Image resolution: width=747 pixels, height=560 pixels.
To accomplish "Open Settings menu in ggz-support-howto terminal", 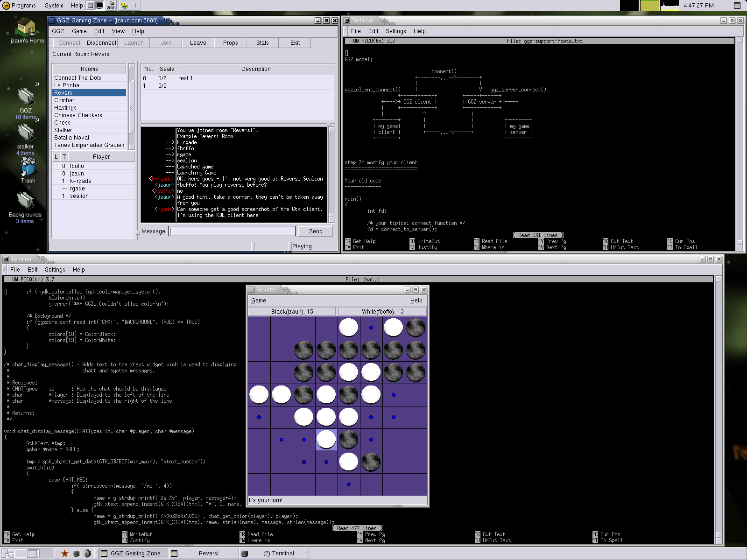I will tap(395, 31).
